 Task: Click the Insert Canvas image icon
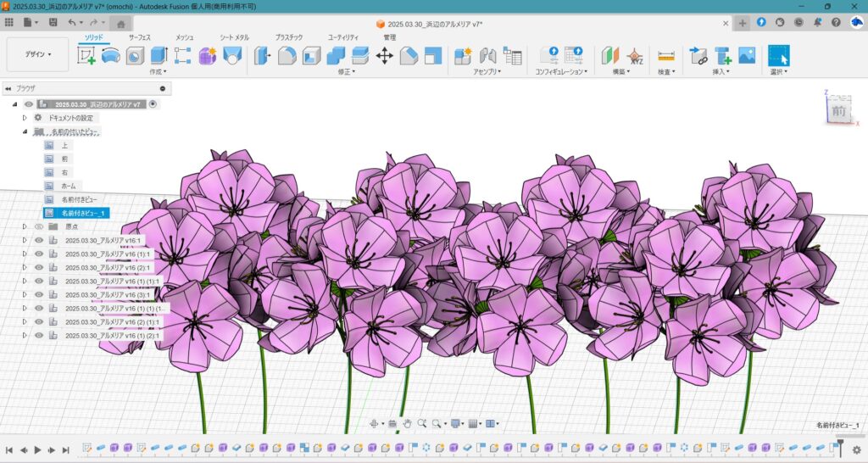point(746,56)
